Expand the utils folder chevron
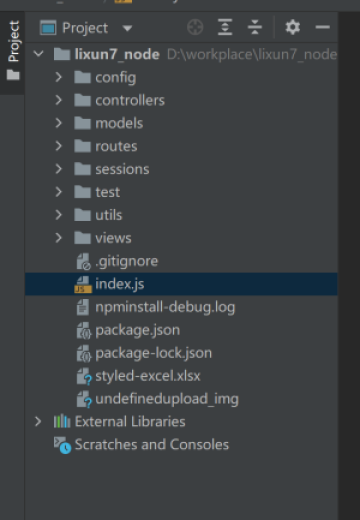The height and width of the screenshot is (520, 360). click(59, 215)
